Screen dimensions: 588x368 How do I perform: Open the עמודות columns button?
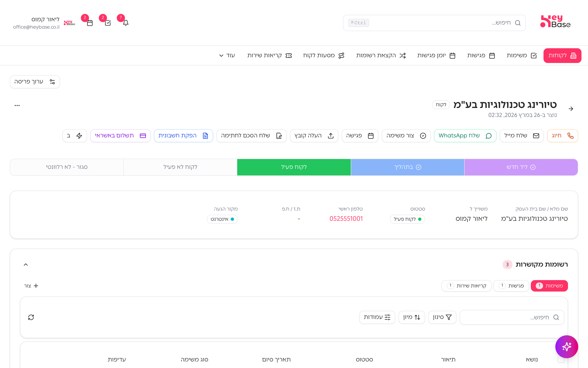coord(377,317)
